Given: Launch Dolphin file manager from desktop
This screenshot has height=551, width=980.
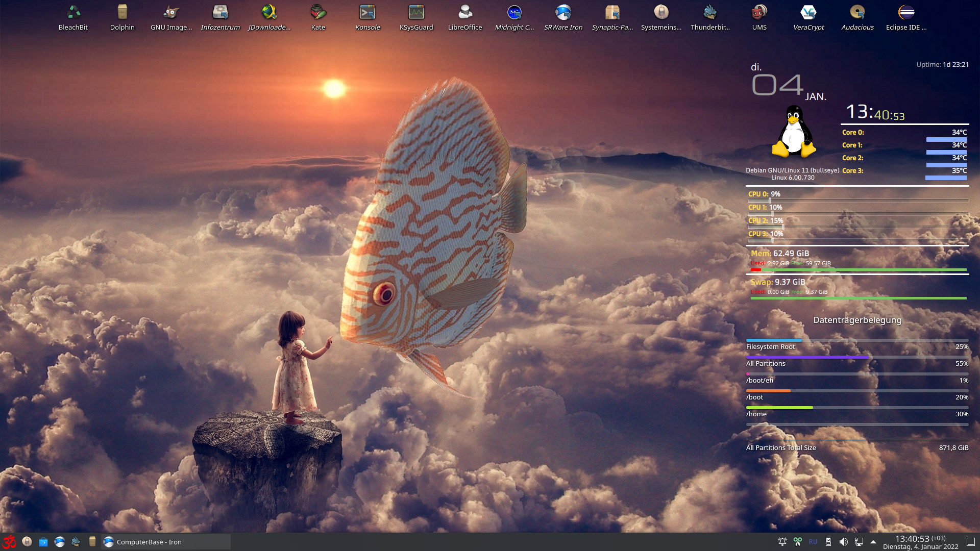Looking at the screenshot, I should (x=122, y=13).
